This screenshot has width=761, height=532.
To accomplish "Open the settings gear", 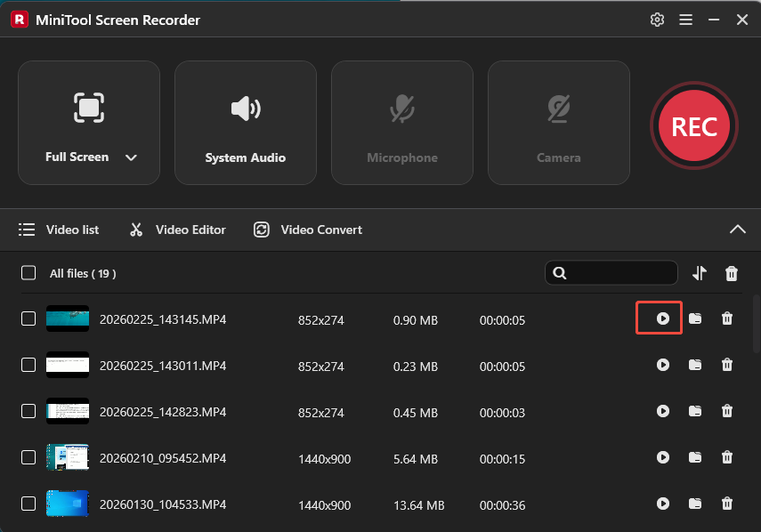I will [657, 19].
